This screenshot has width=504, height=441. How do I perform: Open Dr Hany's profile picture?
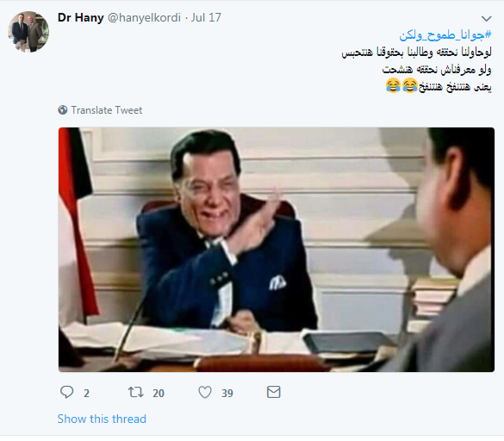[28, 32]
